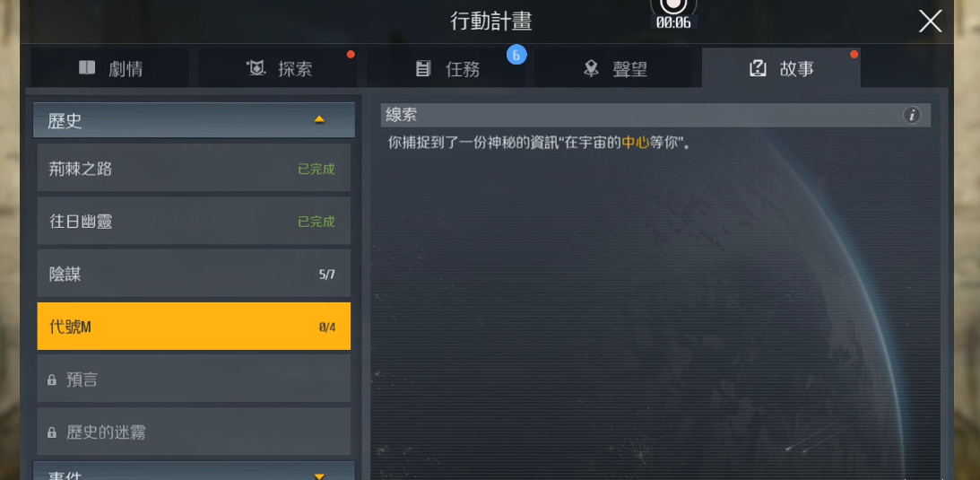The width and height of the screenshot is (980, 480).
Task: Expand the 事件 section with the down arrow
Action: click(x=319, y=476)
